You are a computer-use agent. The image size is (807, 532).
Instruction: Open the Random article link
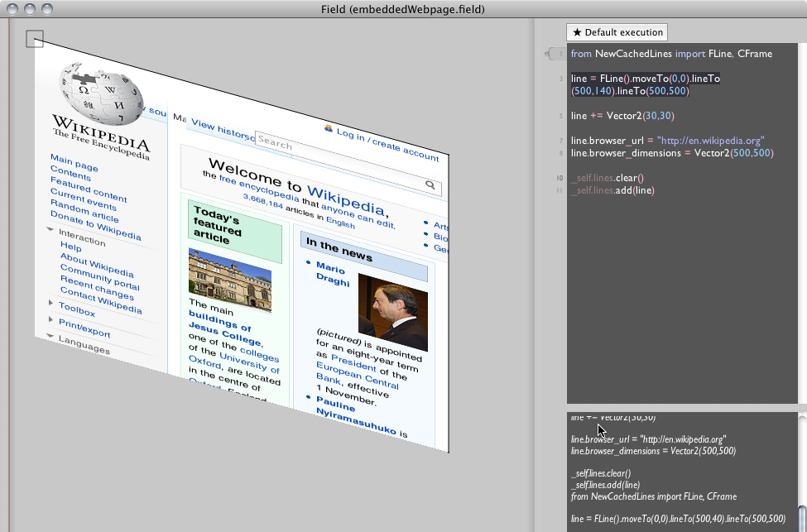coord(84,211)
